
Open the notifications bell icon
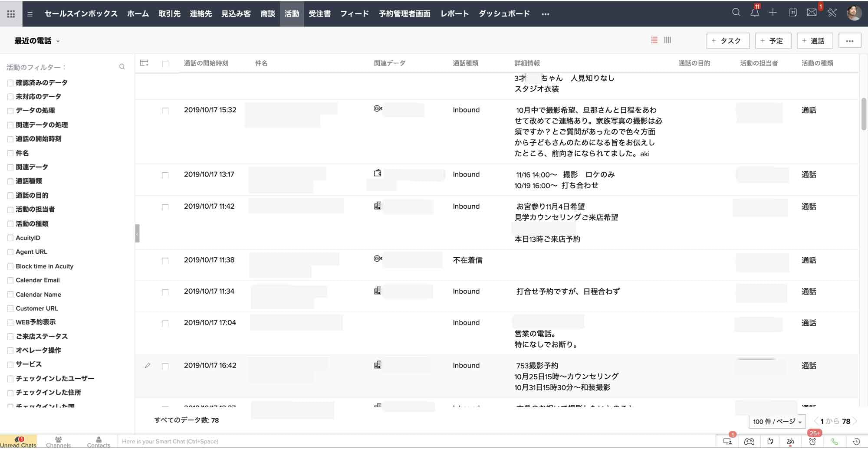point(755,13)
